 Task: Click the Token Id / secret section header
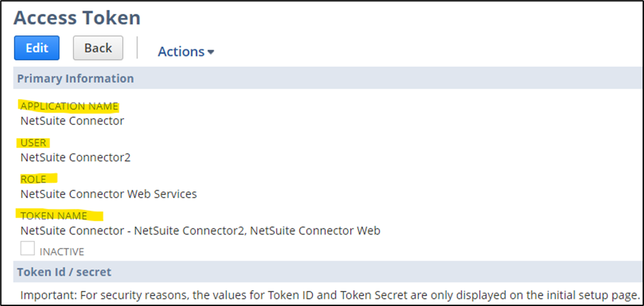[64, 271]
